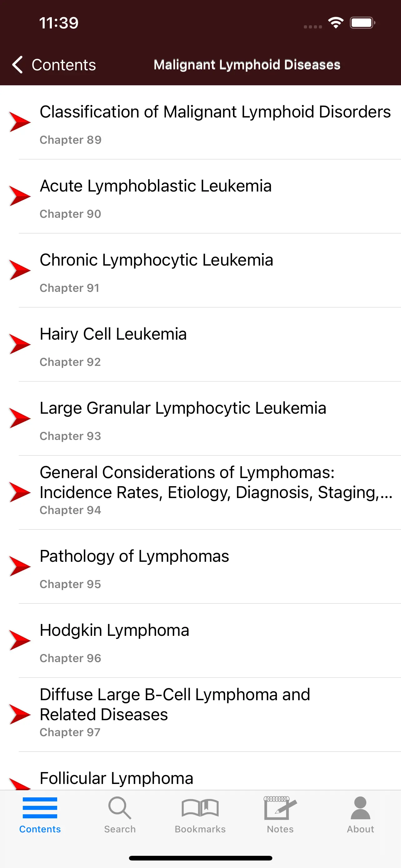Open Follicular Lymphoma entry

(x=116, y=778)
